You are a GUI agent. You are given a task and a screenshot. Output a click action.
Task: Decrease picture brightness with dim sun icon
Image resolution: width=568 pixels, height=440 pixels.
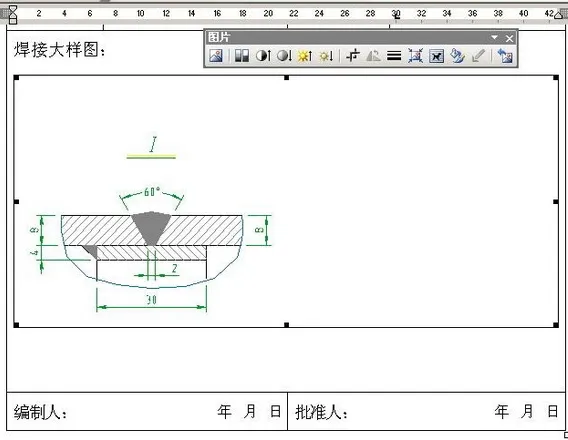(x=326, y=56)
